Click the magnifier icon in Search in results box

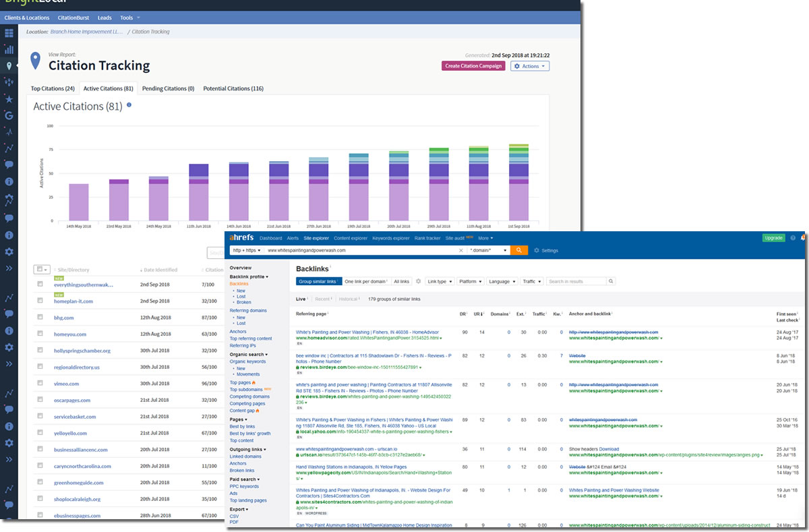[x=611, y=281]
